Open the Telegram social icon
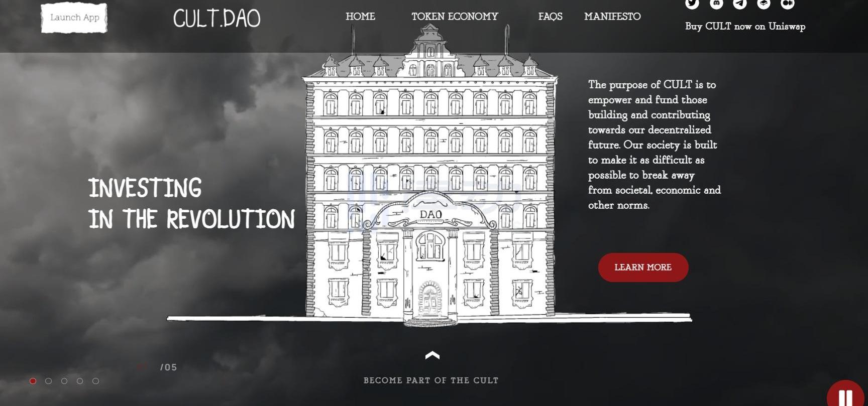Screen dimensions: 868x406 (x=740, y=4)
